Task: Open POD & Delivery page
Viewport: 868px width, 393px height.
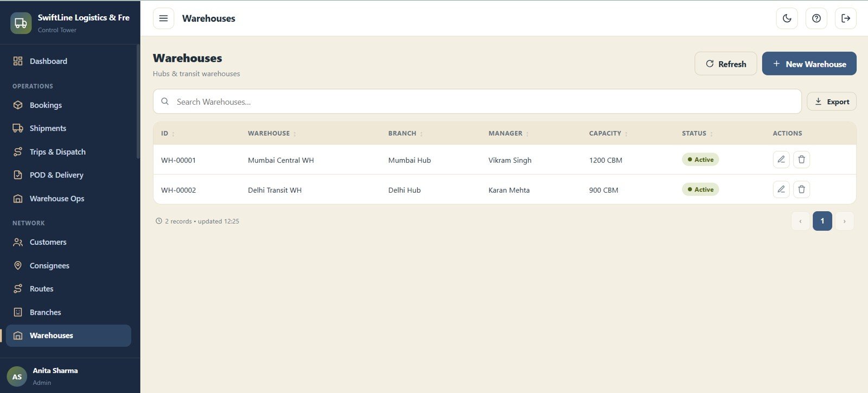Action: tap(68, 175)
